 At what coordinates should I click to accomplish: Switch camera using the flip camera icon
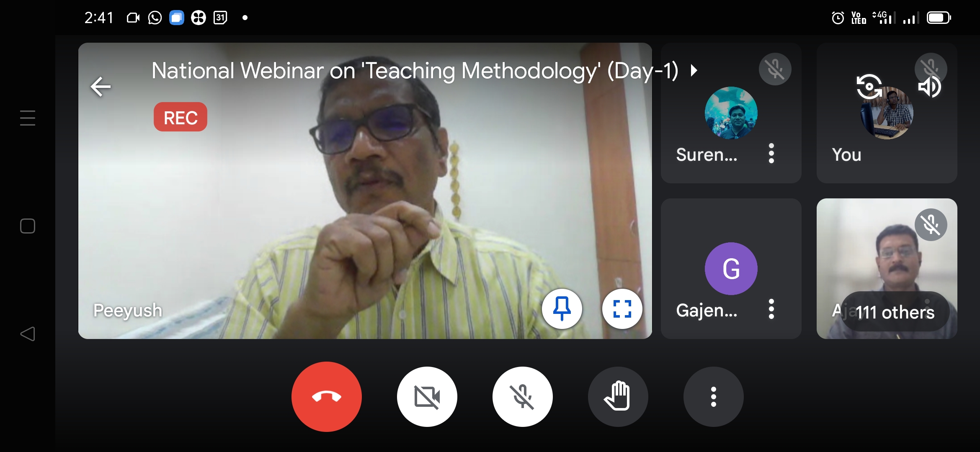pyautogui.click(x=869, y=87)
